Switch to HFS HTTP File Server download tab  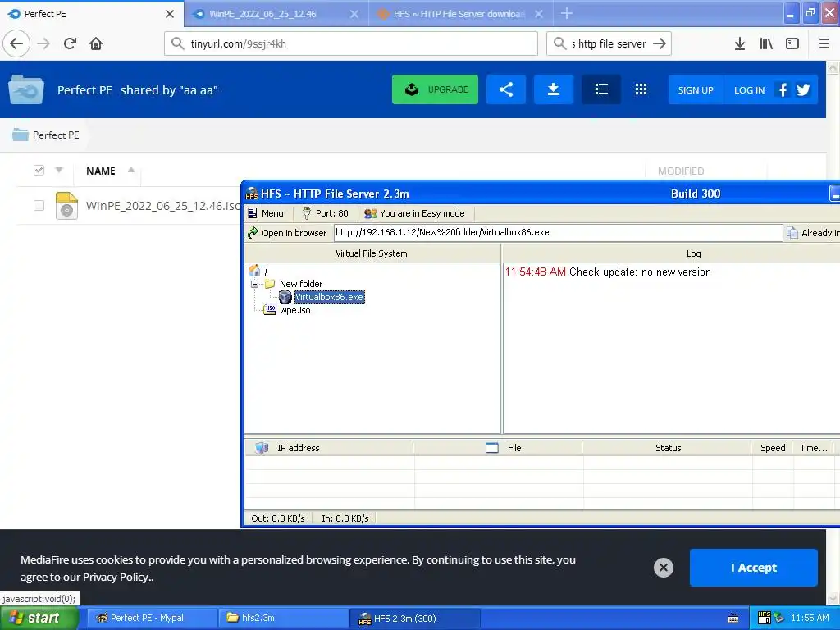(461, 14)
